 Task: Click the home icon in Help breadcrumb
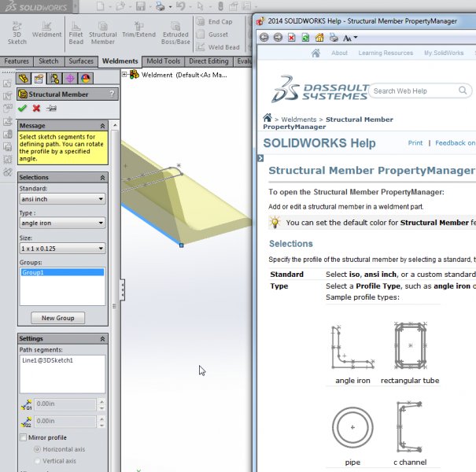268,118
